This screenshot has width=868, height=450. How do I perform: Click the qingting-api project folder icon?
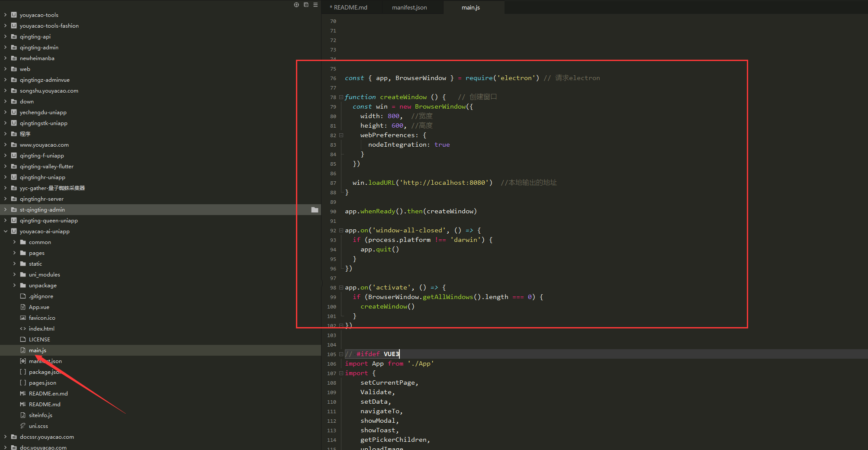pos(14,36)
